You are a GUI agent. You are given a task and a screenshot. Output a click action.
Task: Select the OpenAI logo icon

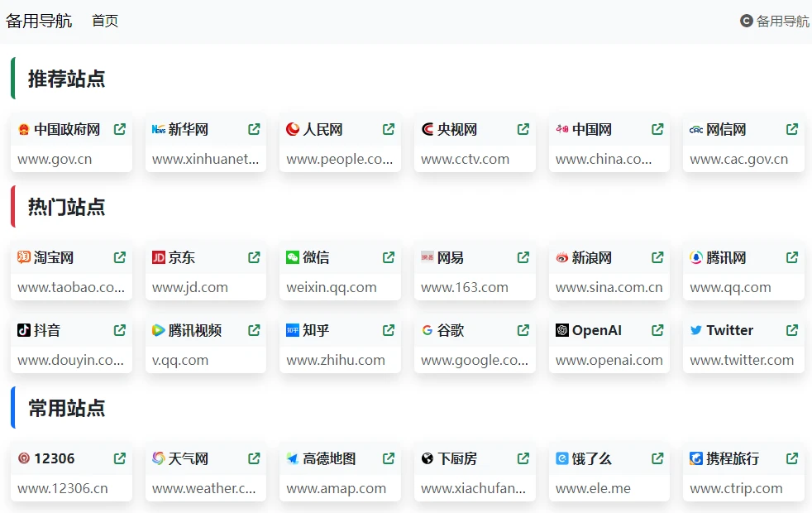click(x=562, y=330)
